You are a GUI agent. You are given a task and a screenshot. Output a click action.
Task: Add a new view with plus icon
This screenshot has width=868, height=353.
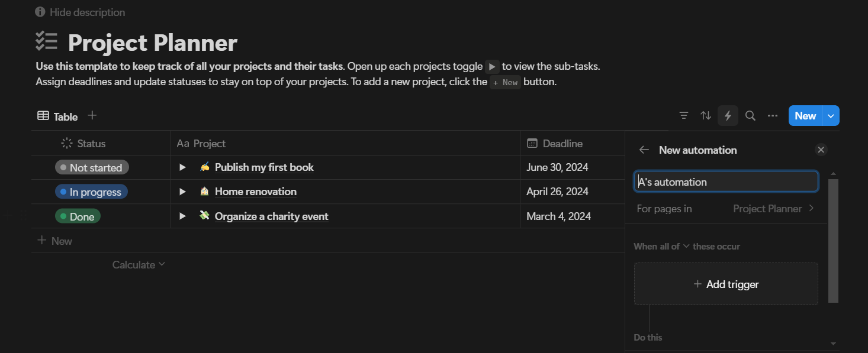(92, 116)
